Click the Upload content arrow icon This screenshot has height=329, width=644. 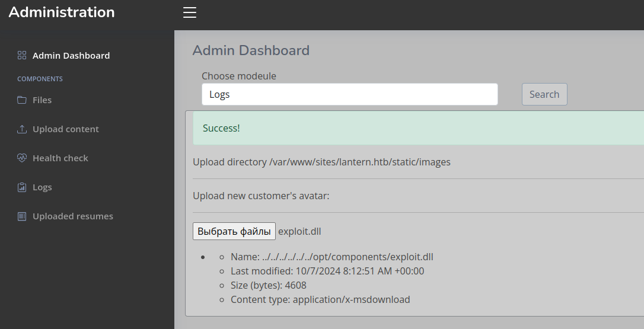click(x=22, y=129)
